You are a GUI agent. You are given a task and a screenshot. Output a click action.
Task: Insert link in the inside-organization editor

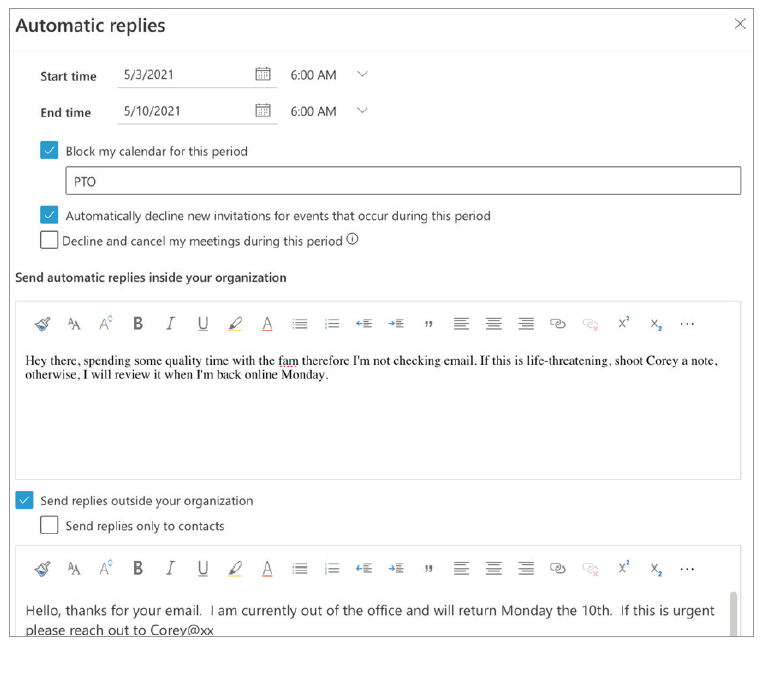coord(558,324)
